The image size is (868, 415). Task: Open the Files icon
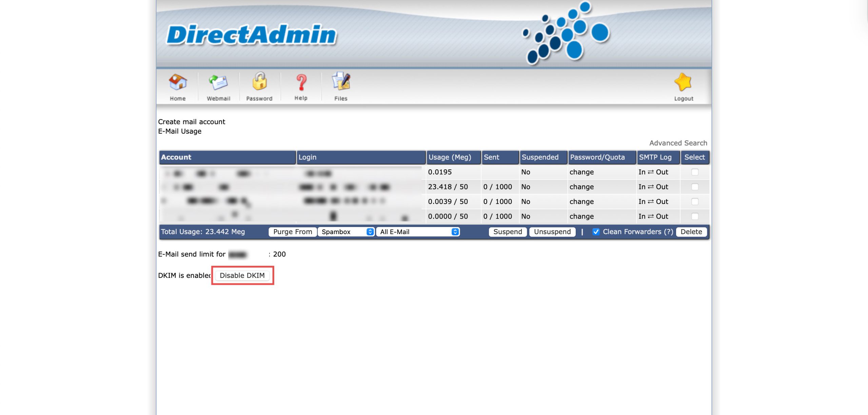click(x=341, y=82)
